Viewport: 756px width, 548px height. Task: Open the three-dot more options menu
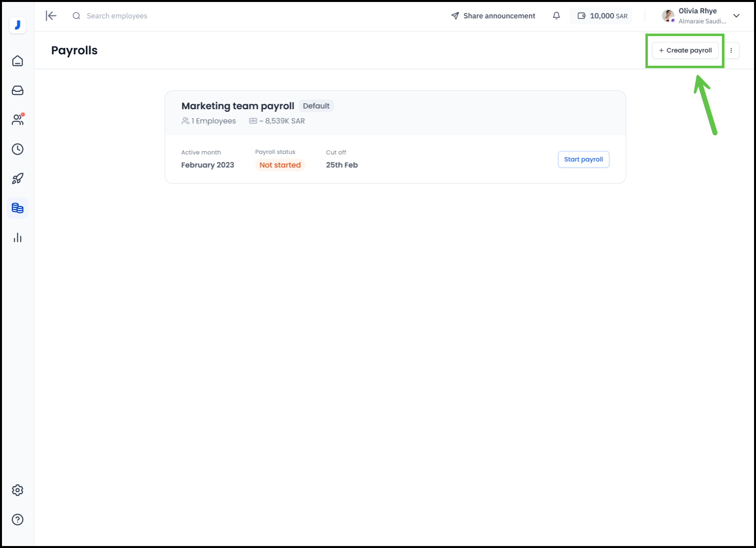(x=731, y=50)
